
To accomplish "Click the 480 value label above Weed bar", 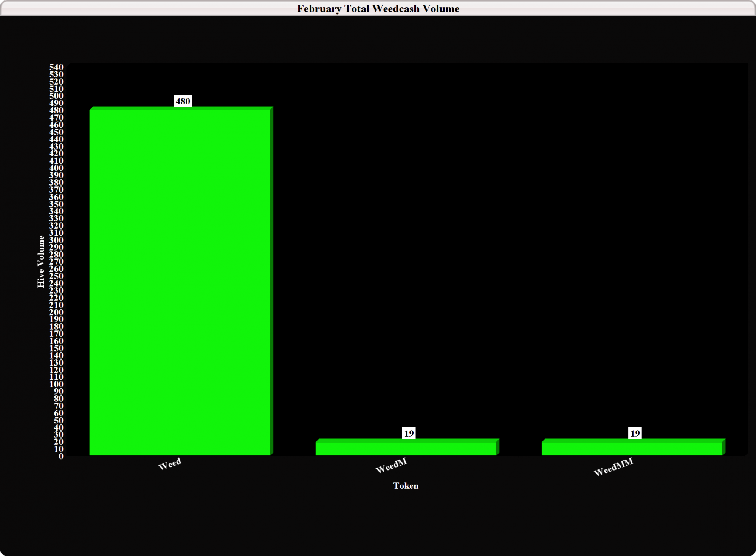I will tap(183, 101).
